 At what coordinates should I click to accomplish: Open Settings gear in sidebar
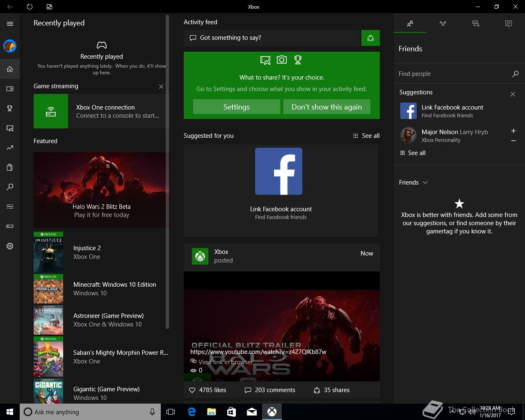coord(10,246)
